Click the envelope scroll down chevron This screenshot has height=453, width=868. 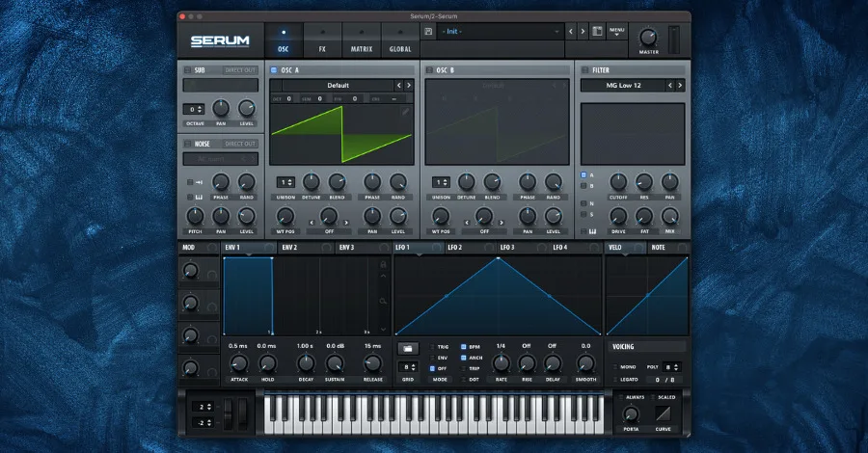coord(383,329)
